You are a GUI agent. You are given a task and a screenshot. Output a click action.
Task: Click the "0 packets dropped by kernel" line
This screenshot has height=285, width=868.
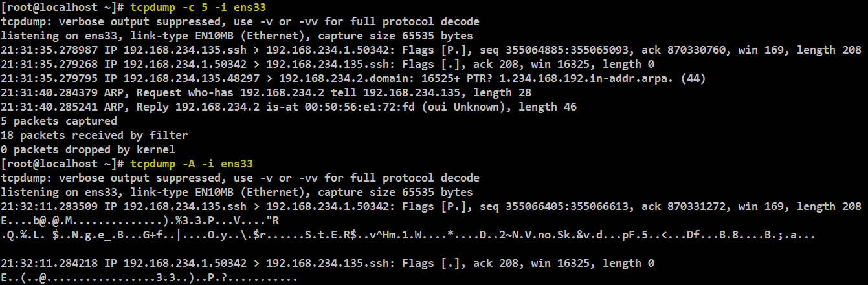(x=88, y=149)
